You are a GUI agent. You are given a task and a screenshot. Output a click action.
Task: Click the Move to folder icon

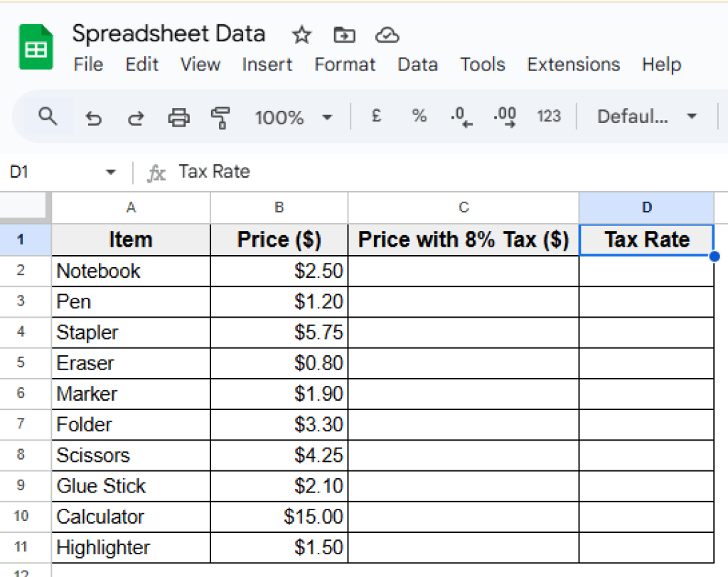click(344, 34)
